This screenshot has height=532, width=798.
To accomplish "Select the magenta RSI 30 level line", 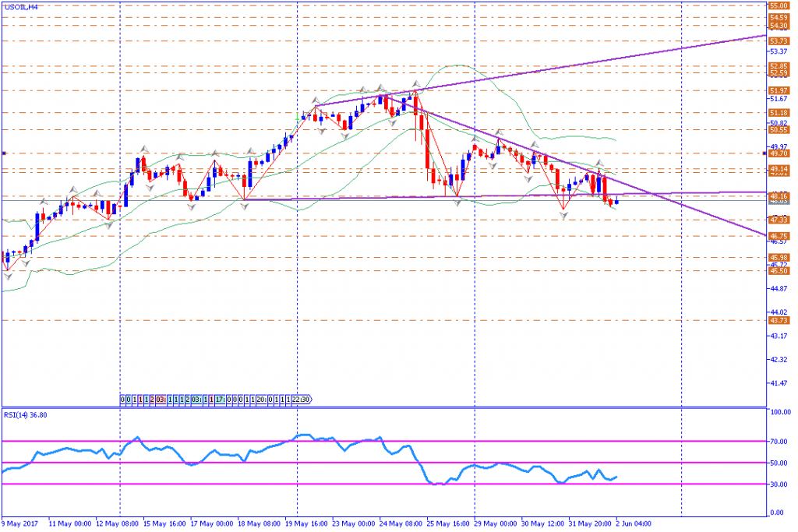I will coord(384,484).
